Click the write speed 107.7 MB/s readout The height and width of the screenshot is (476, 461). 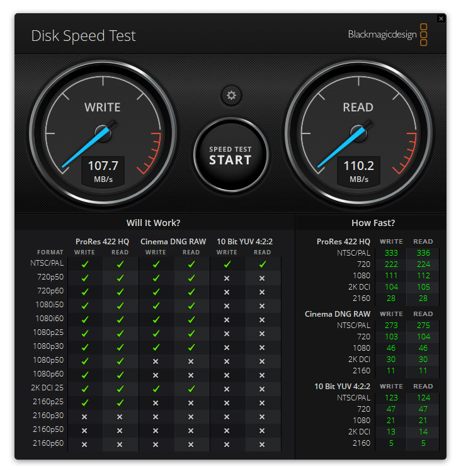(103, 171)
